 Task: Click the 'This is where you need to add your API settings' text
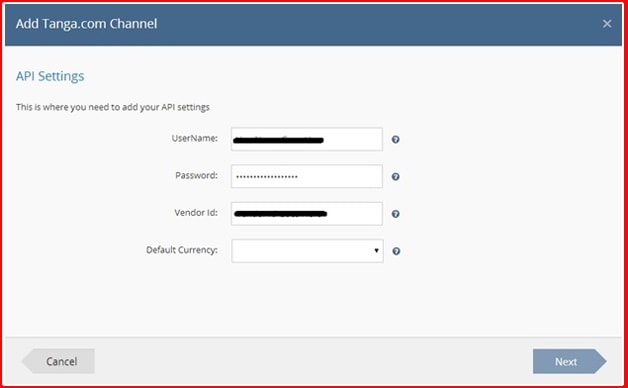point(113,107)
